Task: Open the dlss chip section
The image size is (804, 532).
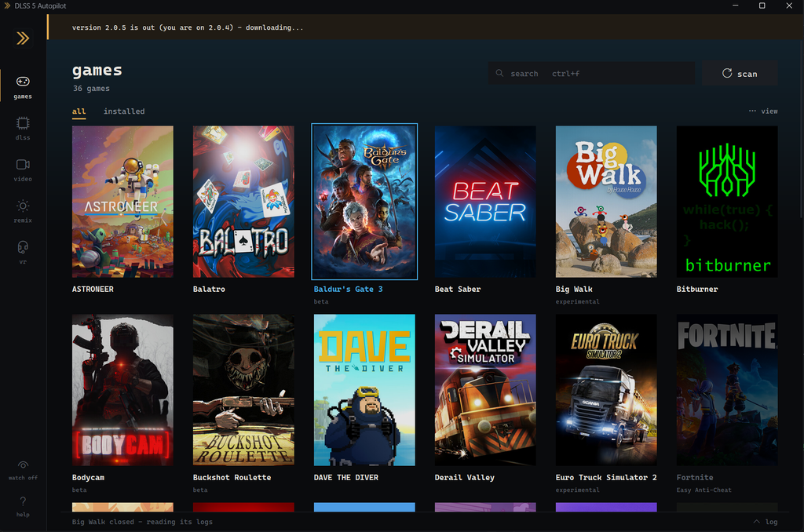Action: pyautogui.click(x=23, y=128)
